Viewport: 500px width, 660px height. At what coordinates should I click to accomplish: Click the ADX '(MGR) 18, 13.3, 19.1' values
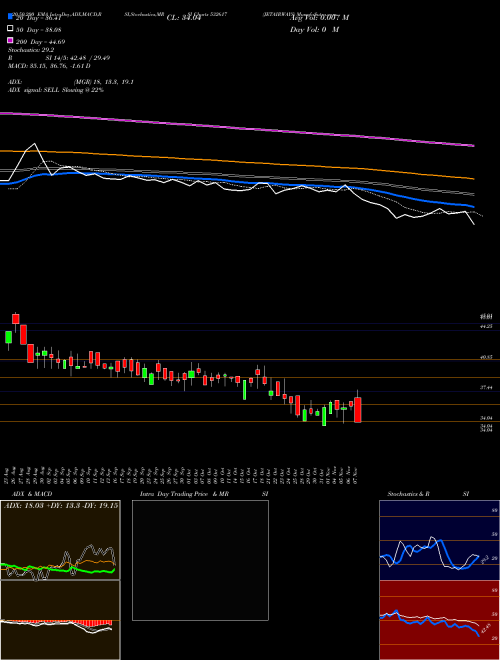104,82
